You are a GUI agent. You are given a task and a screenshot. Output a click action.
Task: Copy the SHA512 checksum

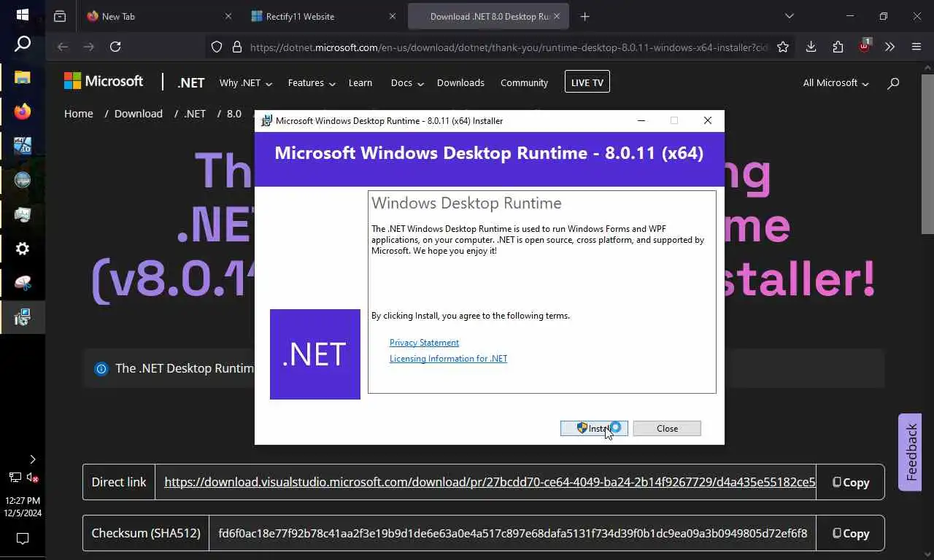point(851,533)
